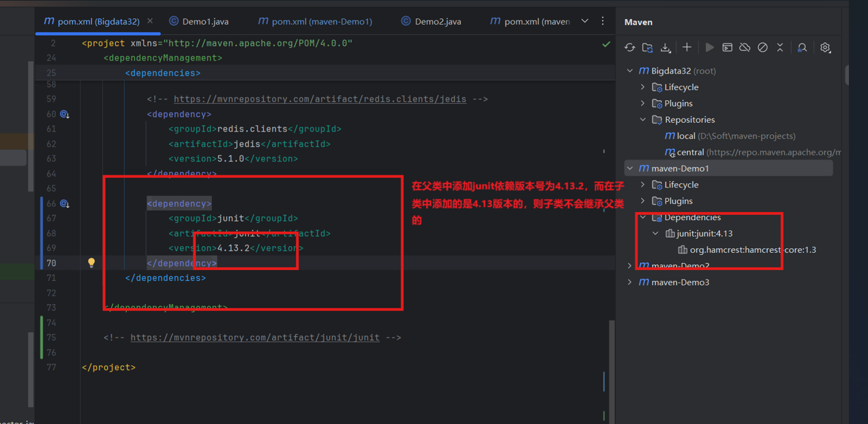Click gutter icon on line 60
Viewport: 868px width, 424px height.
coord(65,115)
